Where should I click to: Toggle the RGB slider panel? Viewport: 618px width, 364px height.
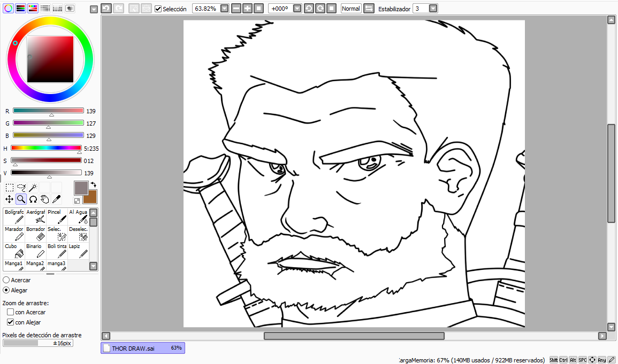click(x=20, y=8)
